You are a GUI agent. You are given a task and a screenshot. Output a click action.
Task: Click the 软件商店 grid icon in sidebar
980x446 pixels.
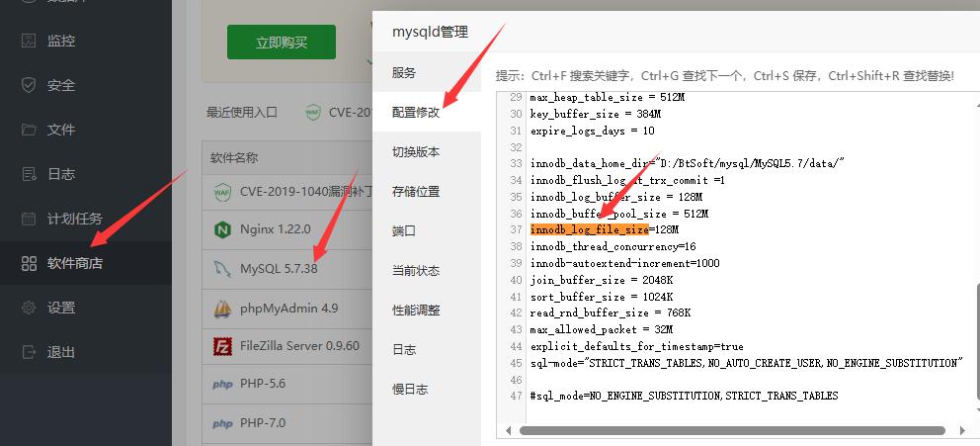(29, 263)
